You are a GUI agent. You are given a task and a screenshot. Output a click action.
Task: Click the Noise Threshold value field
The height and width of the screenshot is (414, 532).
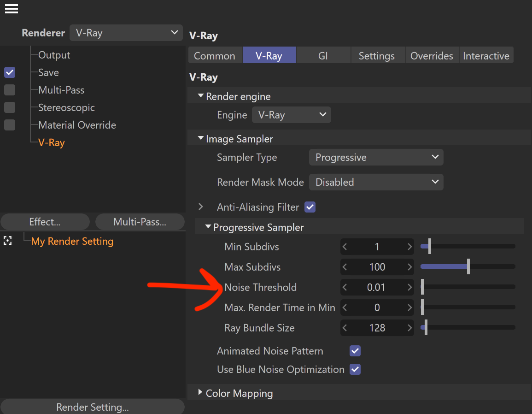click(x=376, y=288)
